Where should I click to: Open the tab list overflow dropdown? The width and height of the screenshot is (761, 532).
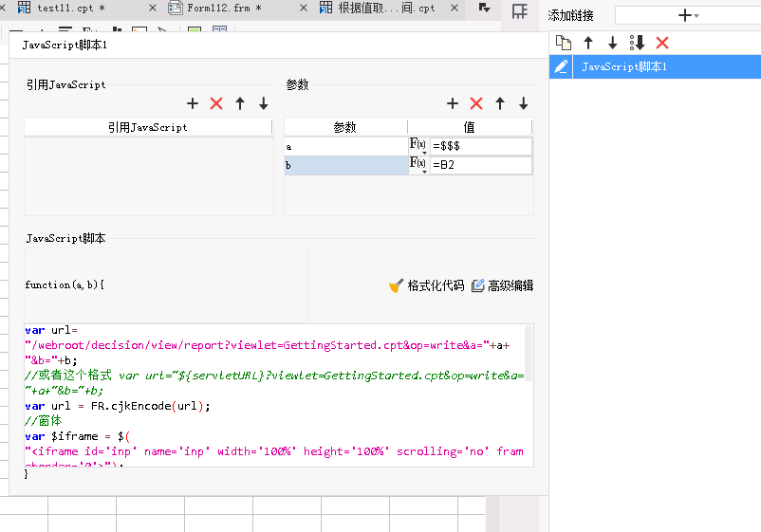pos(484,8)
